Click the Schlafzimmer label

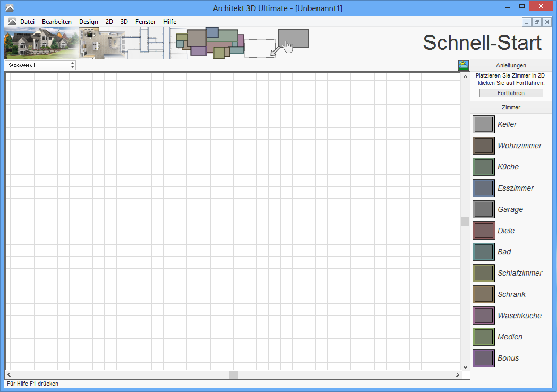(520, 273)
